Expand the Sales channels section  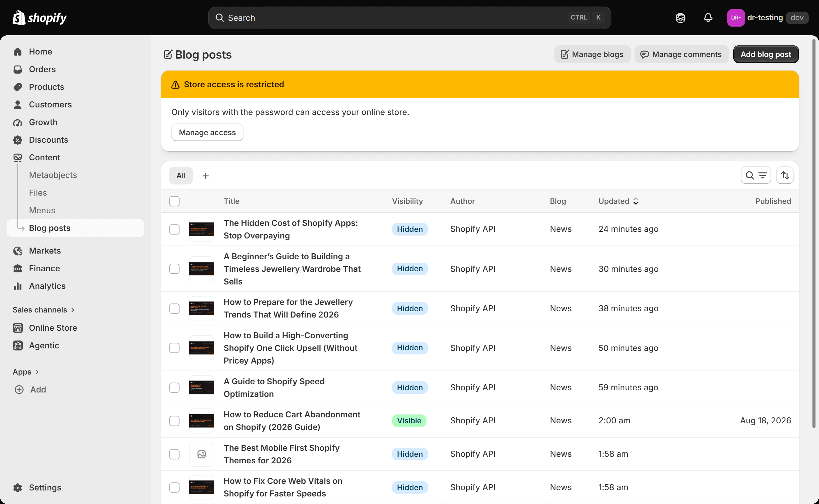(44, 310)
